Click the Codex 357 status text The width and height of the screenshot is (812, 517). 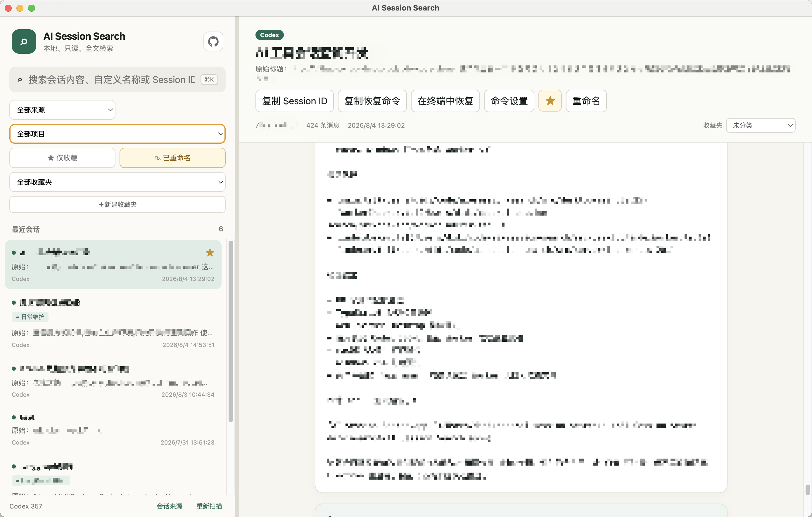tap(26, 506)
